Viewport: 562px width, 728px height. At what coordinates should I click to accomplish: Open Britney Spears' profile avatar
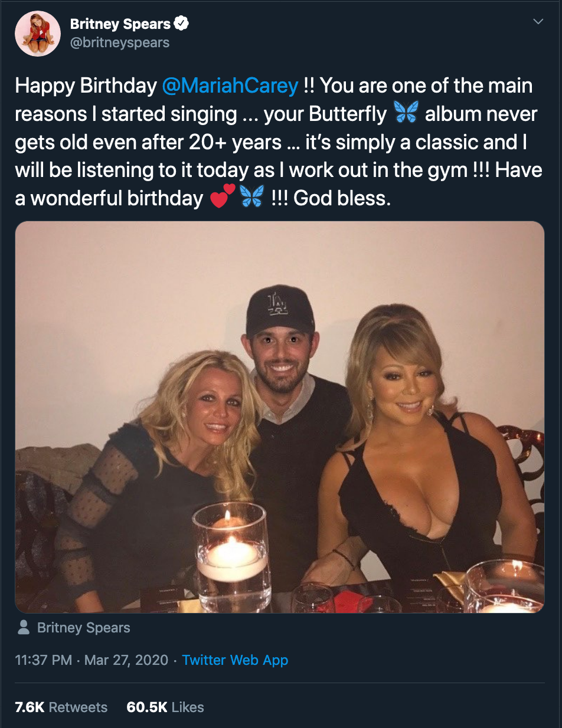(38, 33)
